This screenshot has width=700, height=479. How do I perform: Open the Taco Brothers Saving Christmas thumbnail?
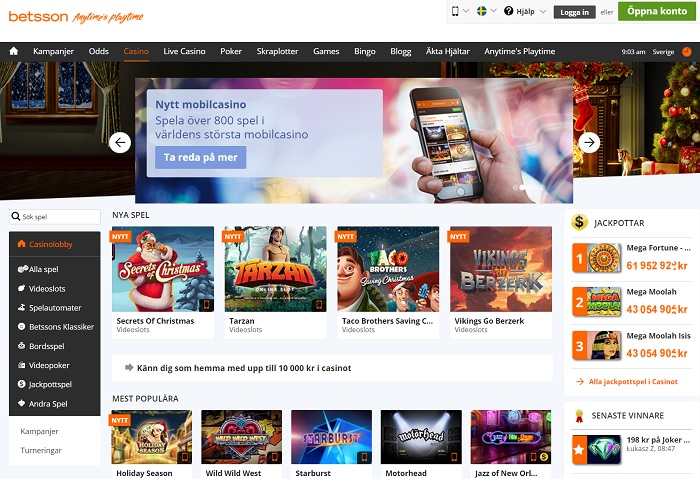[388, 269]
